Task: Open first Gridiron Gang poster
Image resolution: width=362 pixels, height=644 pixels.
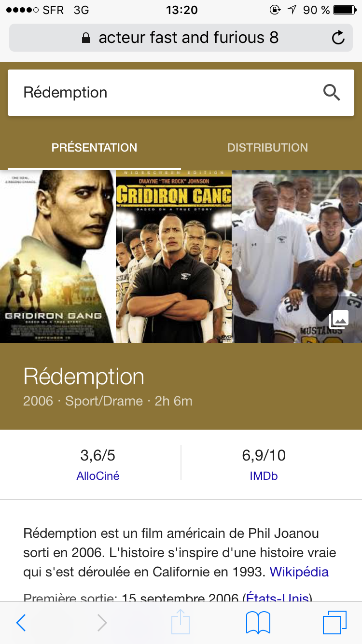Action: pyautogui.click(x=57, y=256)
